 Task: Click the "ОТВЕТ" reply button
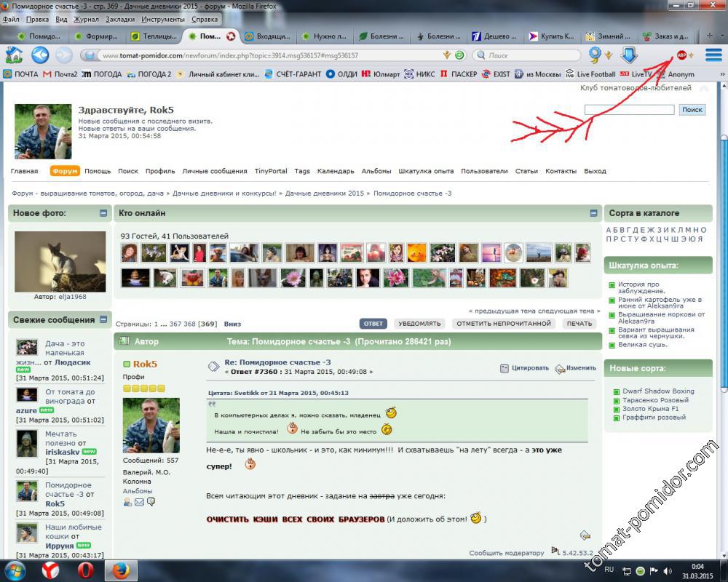point(373,324)
